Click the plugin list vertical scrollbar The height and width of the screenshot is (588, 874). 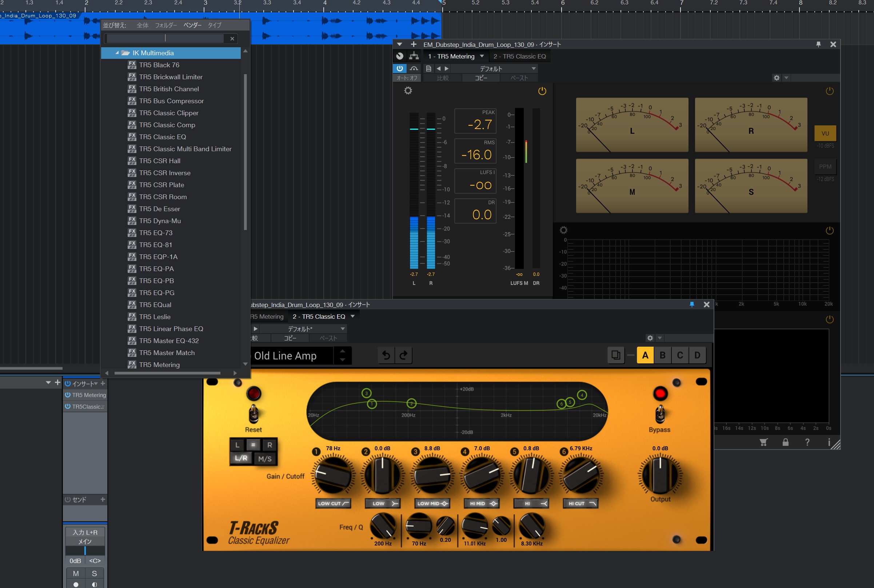(246, 152)
